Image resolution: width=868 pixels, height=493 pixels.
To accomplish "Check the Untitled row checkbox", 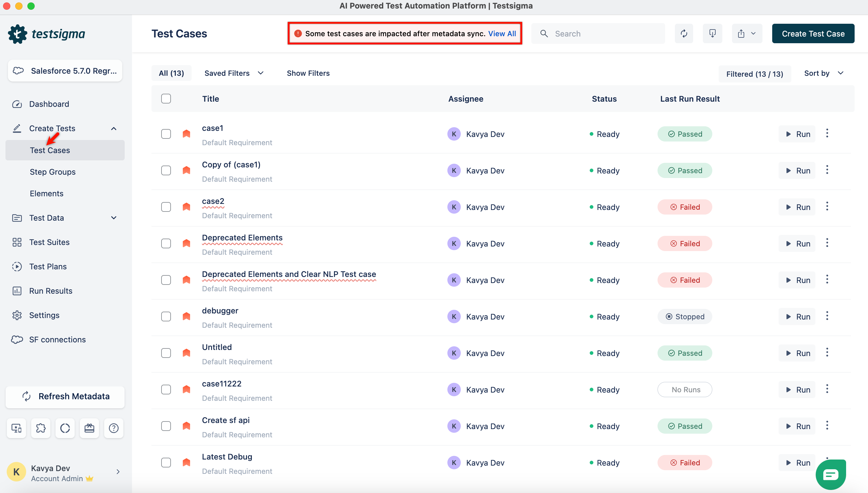I will pos(166,353).
